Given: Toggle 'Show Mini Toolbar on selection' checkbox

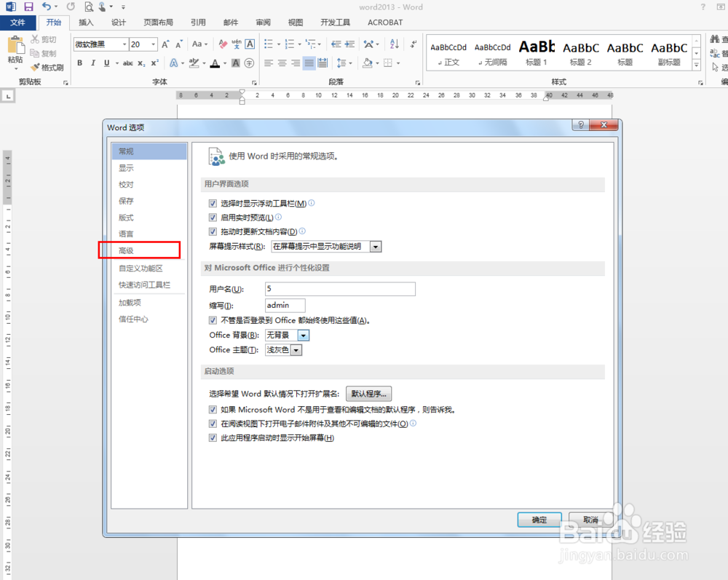Looking at the screenshot, I should 213,203.
